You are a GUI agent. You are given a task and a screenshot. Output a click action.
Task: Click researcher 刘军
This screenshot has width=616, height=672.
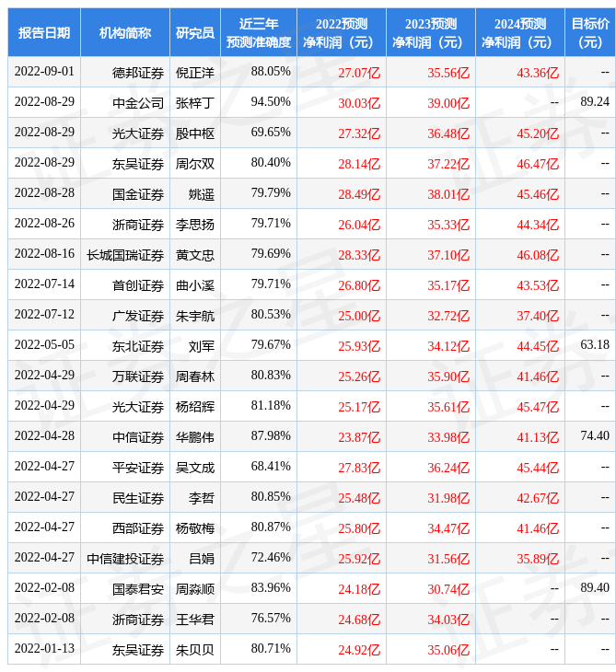202,346
